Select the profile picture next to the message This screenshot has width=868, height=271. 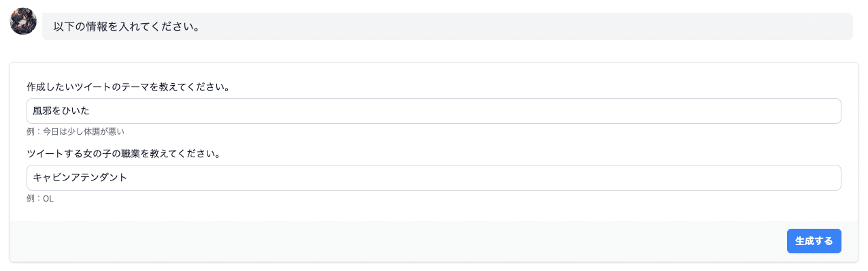tap(23, 21)
